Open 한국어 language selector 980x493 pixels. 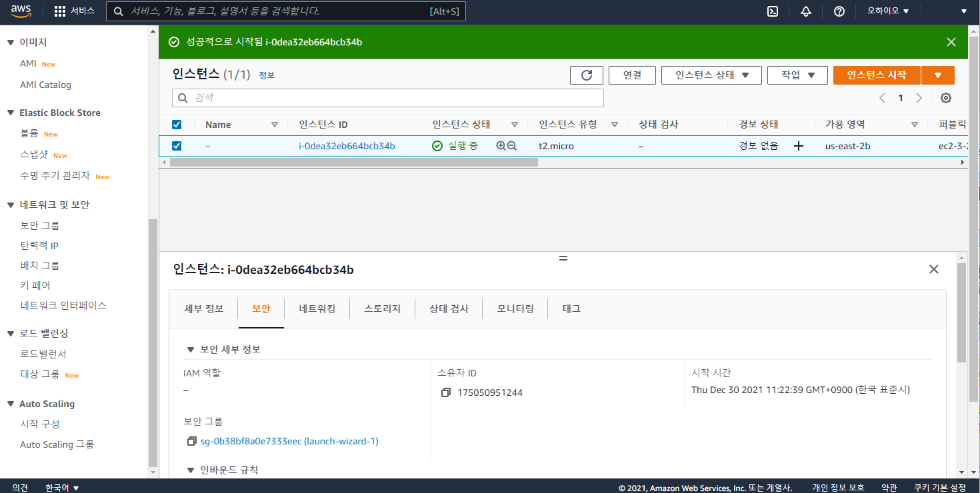62,488
